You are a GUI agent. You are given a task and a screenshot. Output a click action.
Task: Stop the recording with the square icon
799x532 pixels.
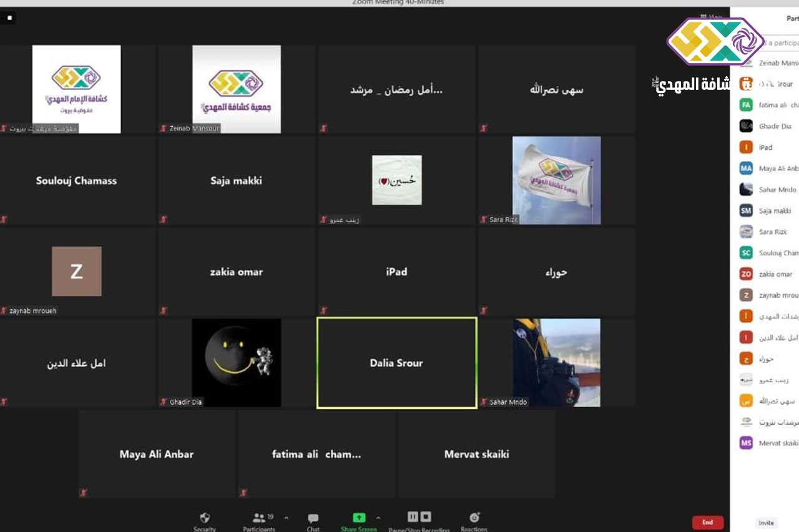coord(426,516)
